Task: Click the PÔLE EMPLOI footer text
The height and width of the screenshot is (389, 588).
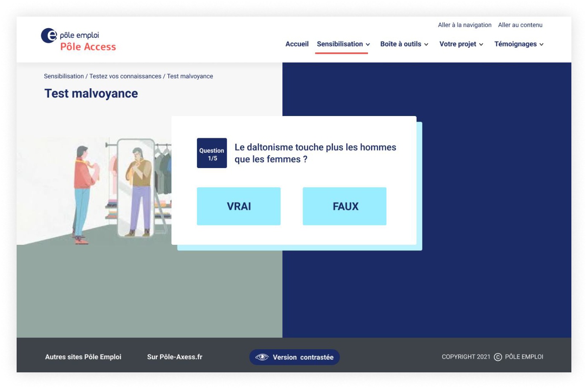Action: coord(524,357)
